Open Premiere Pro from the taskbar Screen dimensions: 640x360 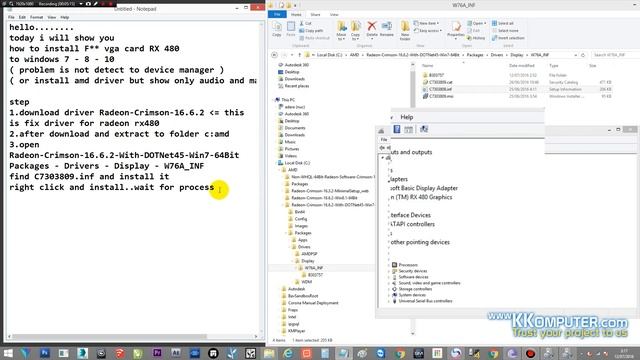(x=157, y=353)
